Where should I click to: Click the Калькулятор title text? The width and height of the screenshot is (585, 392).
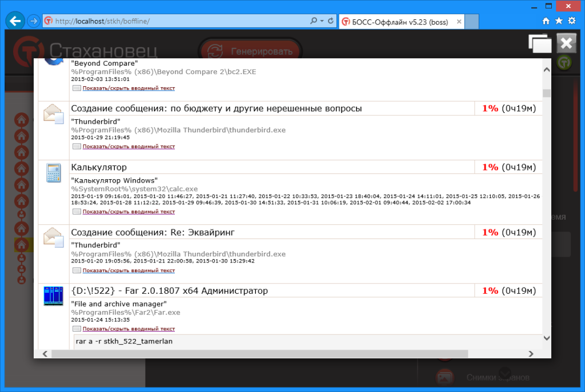pos(99,167)
